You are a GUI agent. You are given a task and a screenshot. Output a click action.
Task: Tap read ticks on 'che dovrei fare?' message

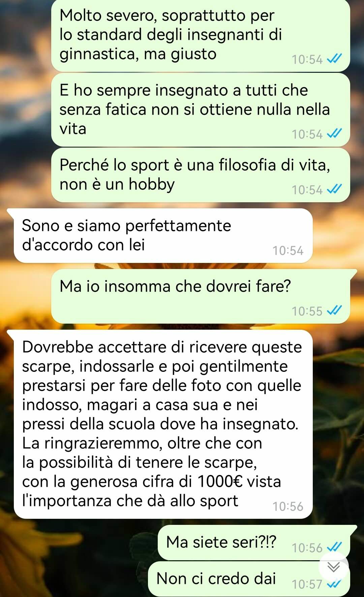[335, 311]
